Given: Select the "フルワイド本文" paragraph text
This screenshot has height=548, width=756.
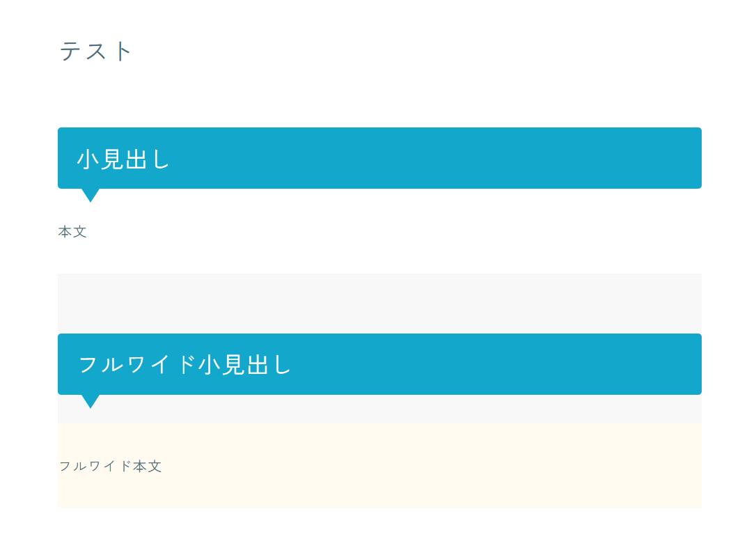Looking at the screenshot, I should pos(110,467).
